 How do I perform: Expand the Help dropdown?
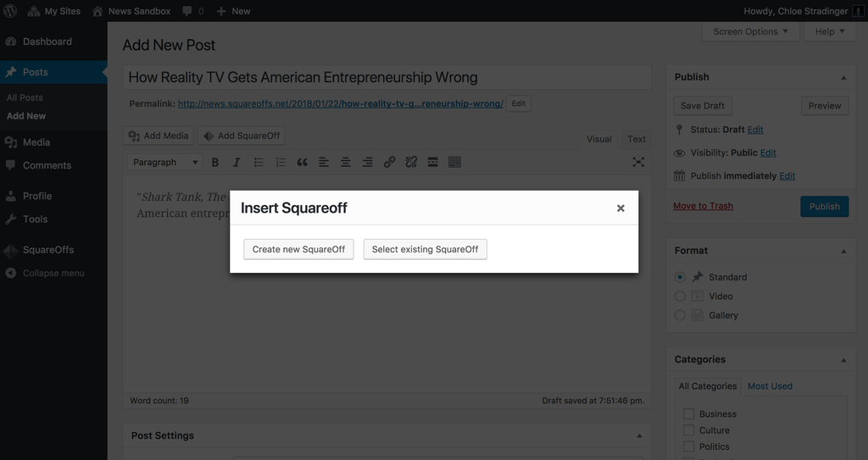(829, 31)
